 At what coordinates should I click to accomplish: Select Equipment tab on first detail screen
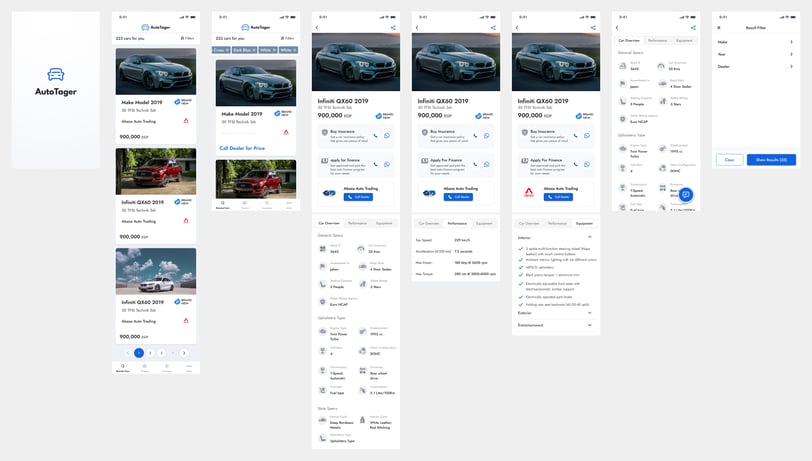click(x=384, y=223)
